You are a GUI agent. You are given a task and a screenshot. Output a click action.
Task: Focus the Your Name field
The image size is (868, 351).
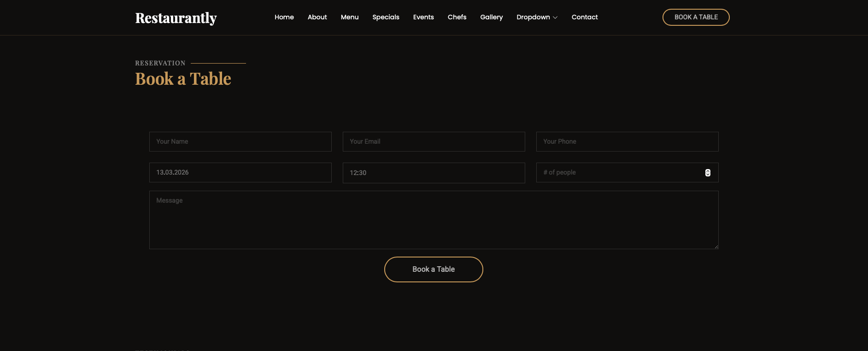240,141
